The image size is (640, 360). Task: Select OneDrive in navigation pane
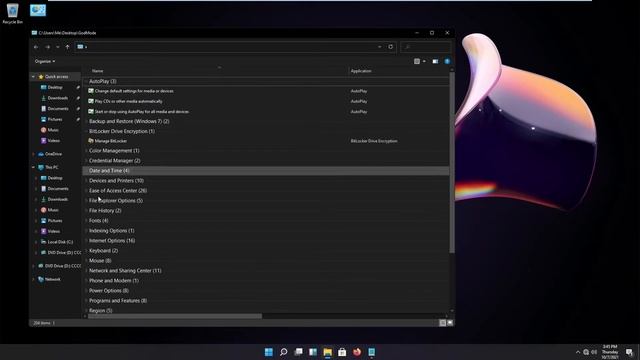[x=53, y=154]
